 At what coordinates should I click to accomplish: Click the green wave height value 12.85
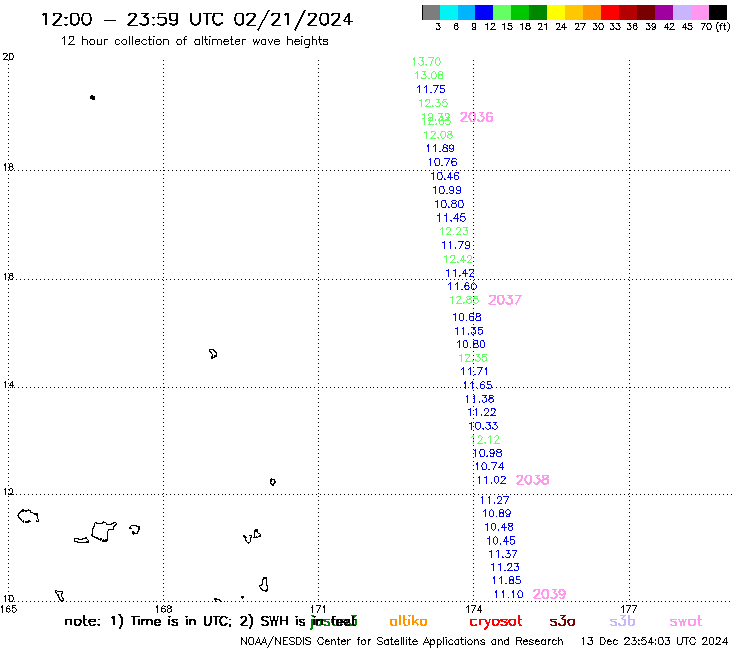pyautogui.click(x=464, y=300)
